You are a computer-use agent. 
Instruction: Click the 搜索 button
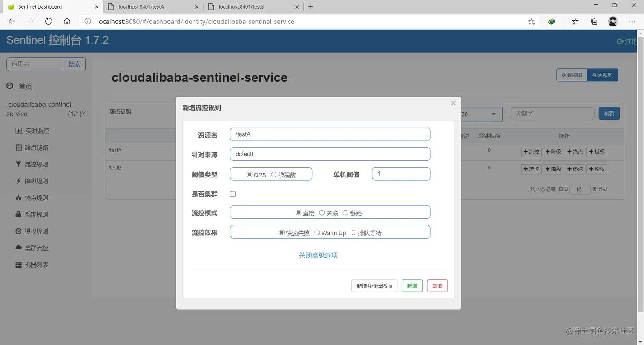pyautogui.click(x=74, y=64)
